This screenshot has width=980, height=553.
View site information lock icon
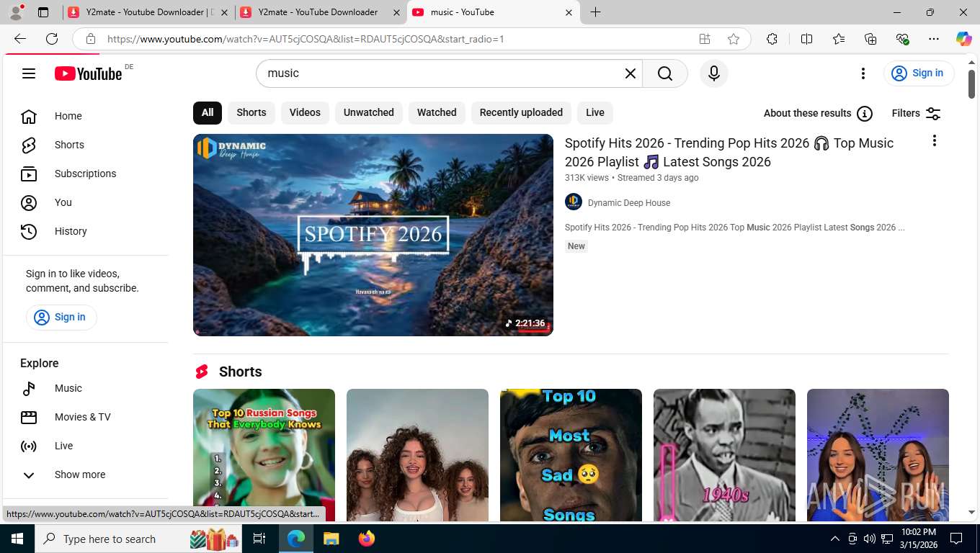click(x=90, y=39)
